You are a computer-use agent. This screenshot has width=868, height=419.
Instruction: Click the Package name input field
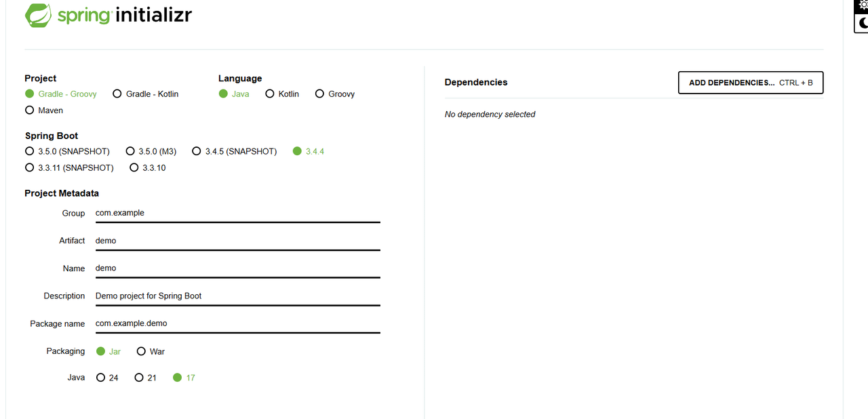(x=237, y=323)
